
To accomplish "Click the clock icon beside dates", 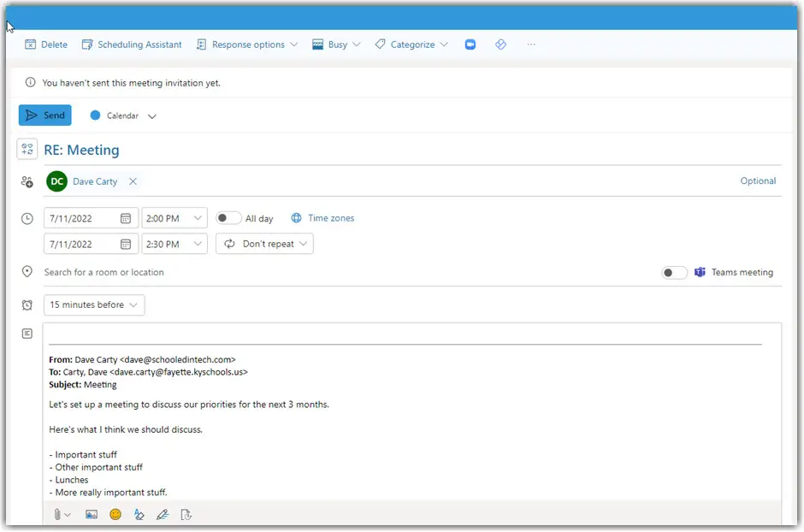I will point(27,219).
